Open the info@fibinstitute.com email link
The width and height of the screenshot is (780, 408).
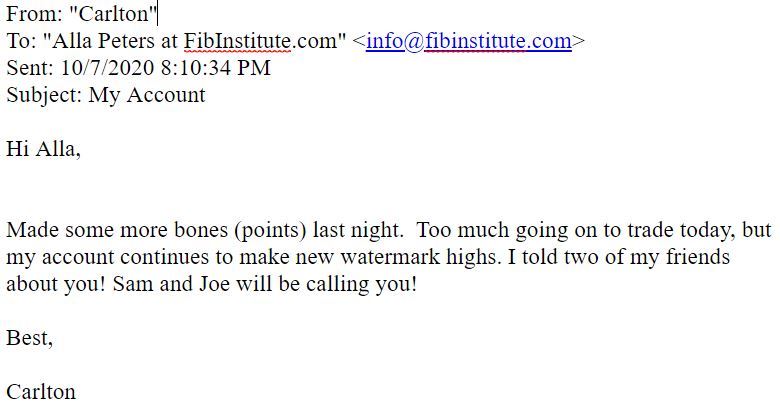pos(469,41)
